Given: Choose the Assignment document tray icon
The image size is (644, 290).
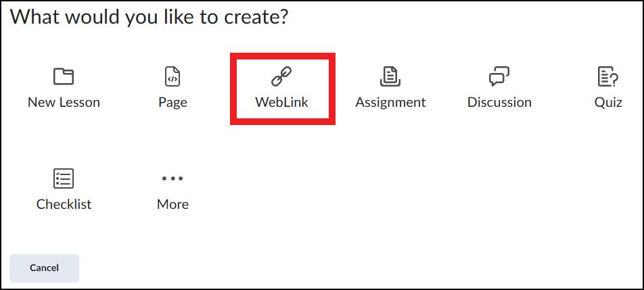Looking at the screenshot, I should 390,76.
